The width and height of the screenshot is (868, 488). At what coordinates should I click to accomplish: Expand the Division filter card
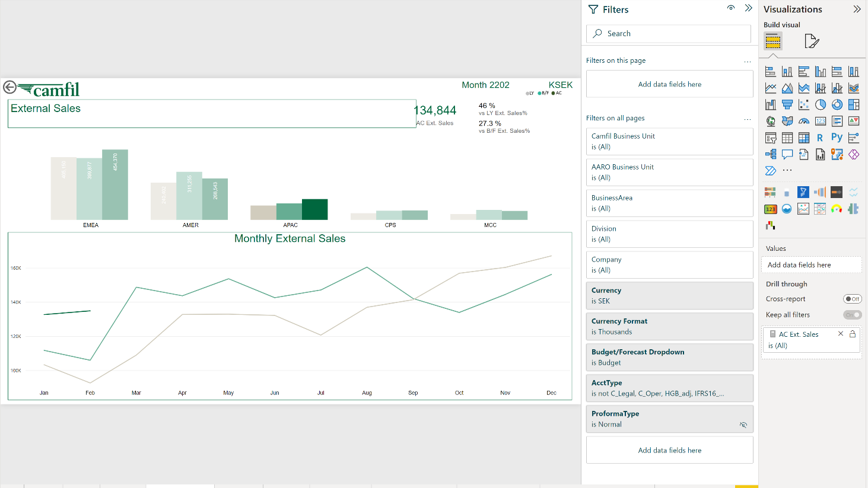(x=670, y=234)
